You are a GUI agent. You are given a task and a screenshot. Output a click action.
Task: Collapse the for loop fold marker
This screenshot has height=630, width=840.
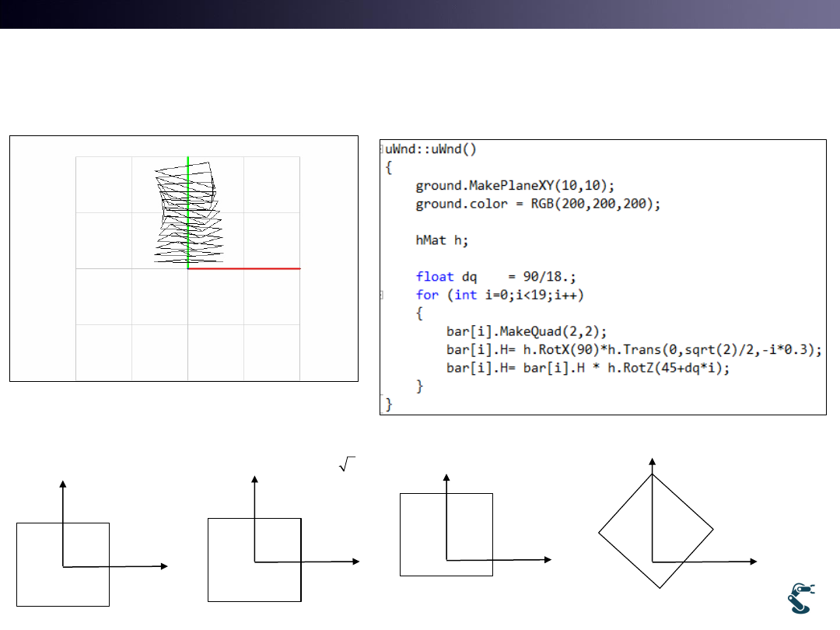click(x=382, y=295)
